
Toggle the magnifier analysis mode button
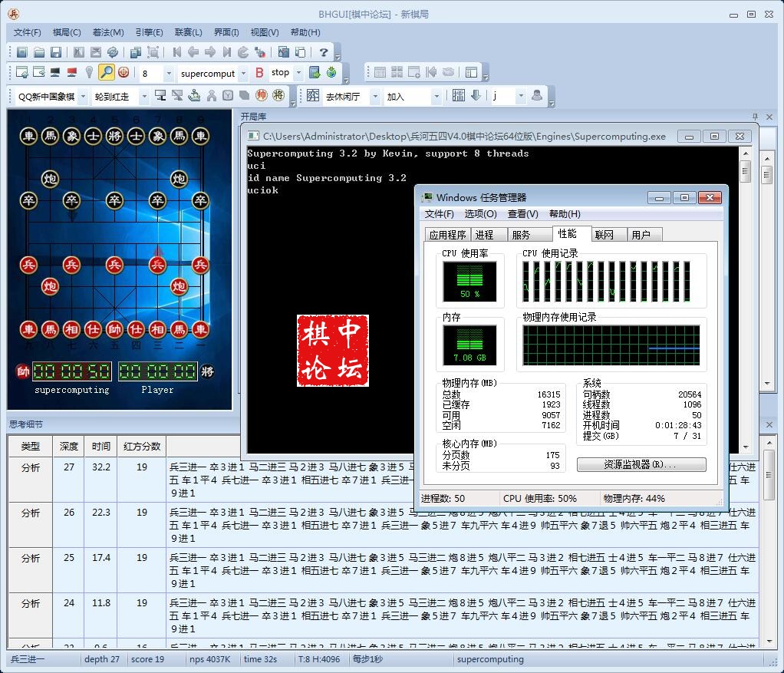pos(106,72)
